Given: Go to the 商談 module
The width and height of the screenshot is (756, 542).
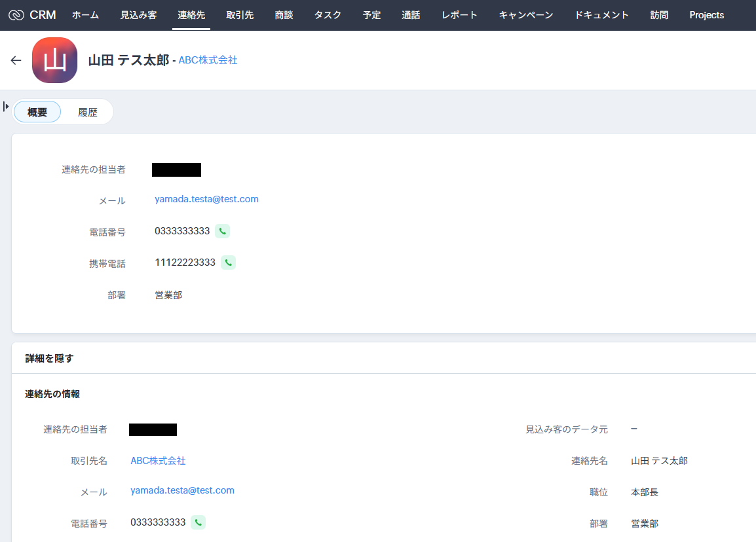Looking at the screenshot, I should click(284, 15).
